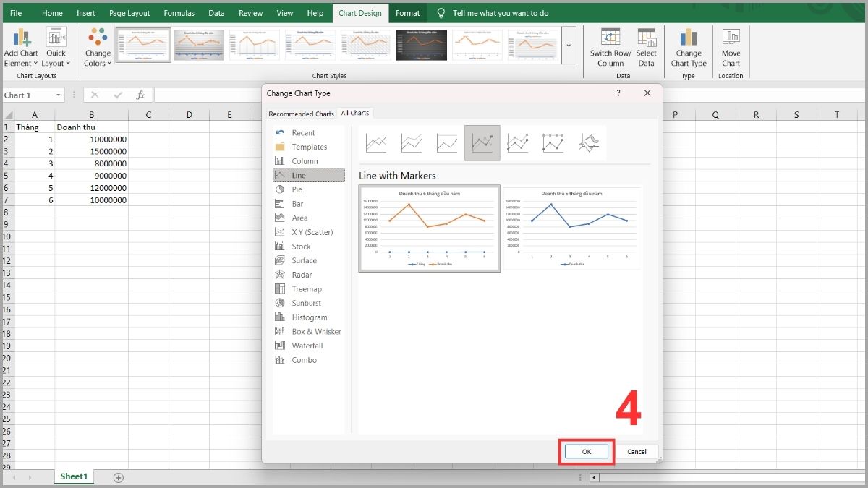The width and height of the screenshot is (868, 488).
Task: Expand the Chart Styles gallery
Action: click(569, 45)
